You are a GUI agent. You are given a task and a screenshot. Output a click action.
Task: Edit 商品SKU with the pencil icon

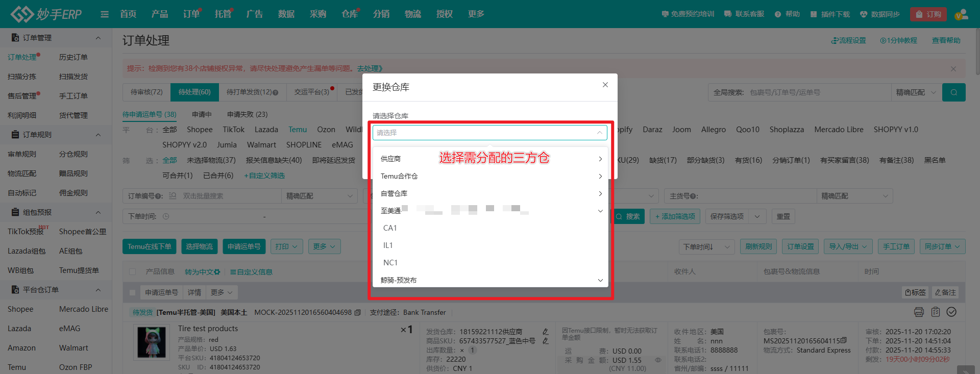point(545,341)
